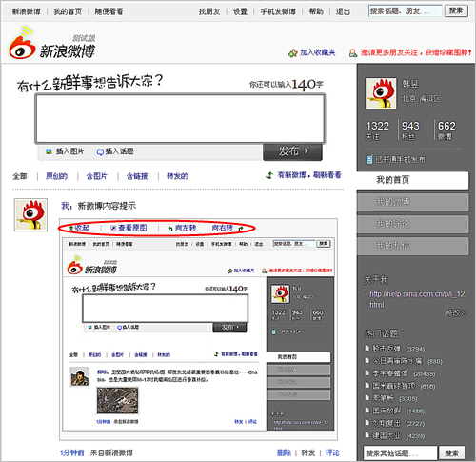Click the 查看原图 image icon
This screenshot has width=476, height=462.
[113, 228]
